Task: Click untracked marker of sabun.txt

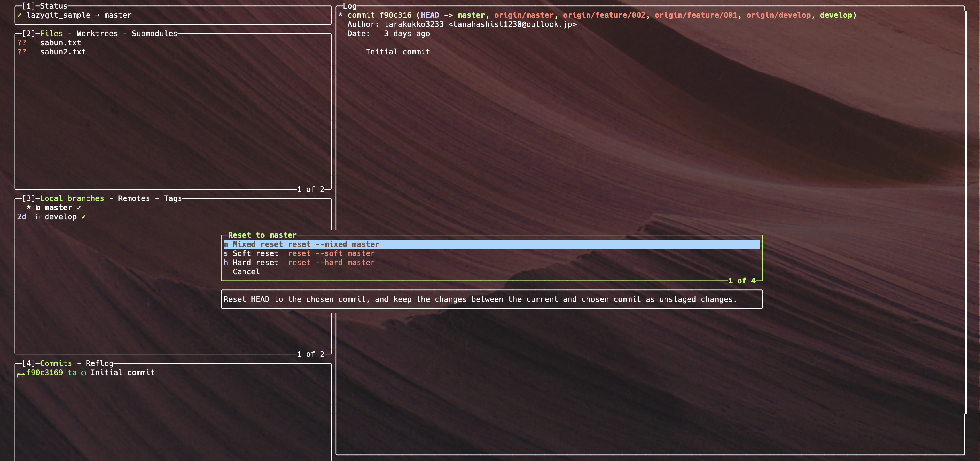Action: 22,43
